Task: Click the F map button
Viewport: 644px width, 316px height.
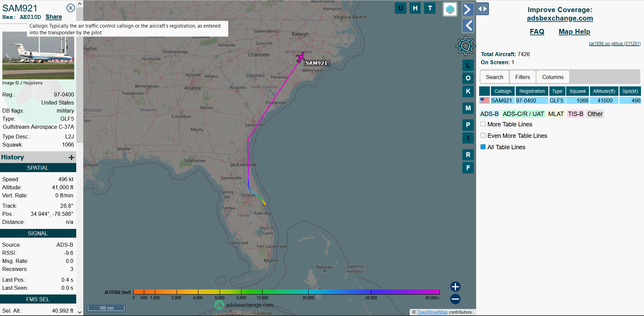Action: (x=468, y=168)
